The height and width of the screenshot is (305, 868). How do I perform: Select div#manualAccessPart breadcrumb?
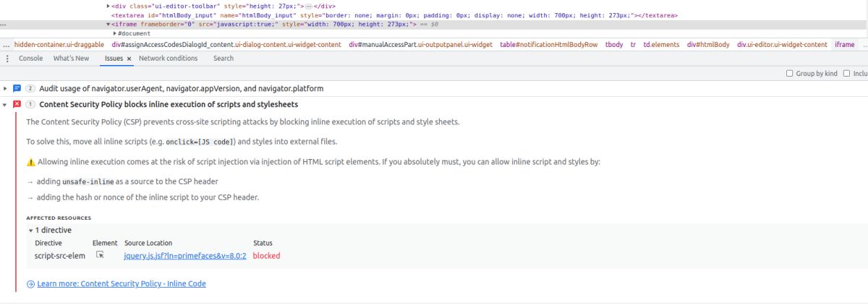[x=421, y=45]
